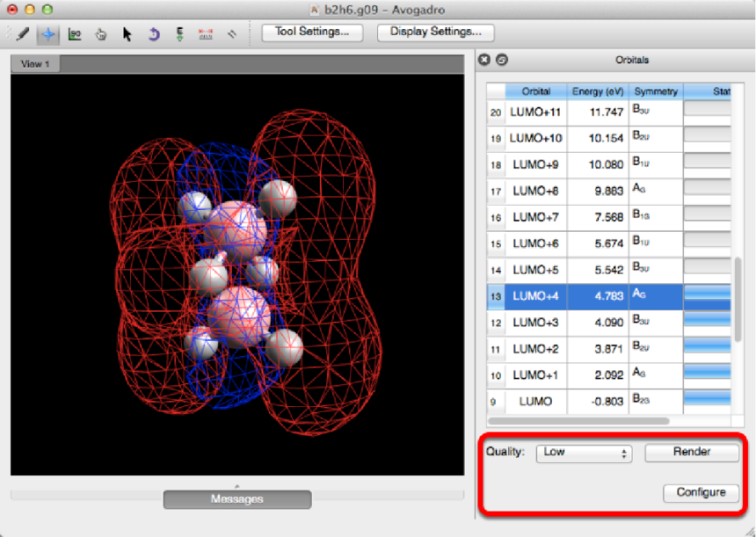Expand the Messages panel

(236, 498)
